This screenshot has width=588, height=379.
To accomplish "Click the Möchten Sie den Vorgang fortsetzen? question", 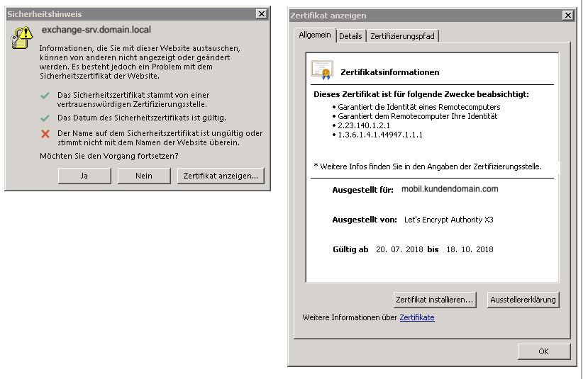I will tap(109, 156).
